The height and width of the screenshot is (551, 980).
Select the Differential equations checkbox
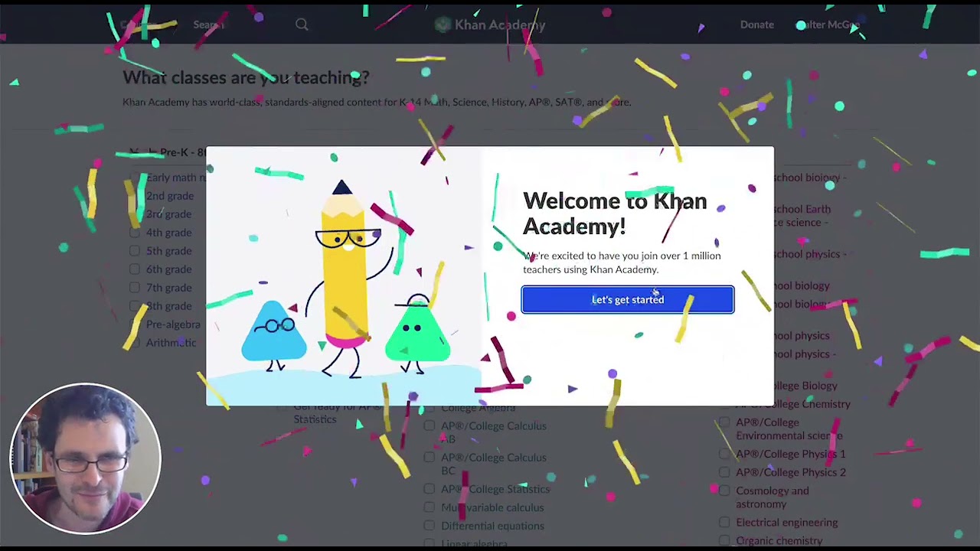point(430,526)
